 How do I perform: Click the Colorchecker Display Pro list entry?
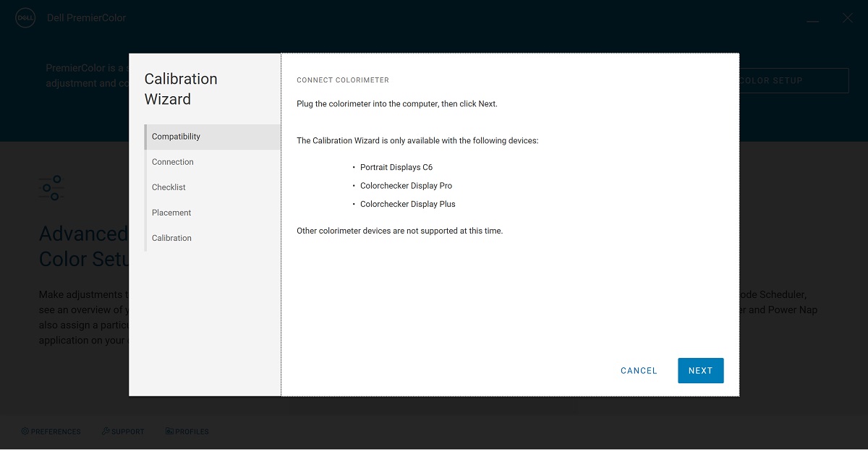[x=406, y=186]
